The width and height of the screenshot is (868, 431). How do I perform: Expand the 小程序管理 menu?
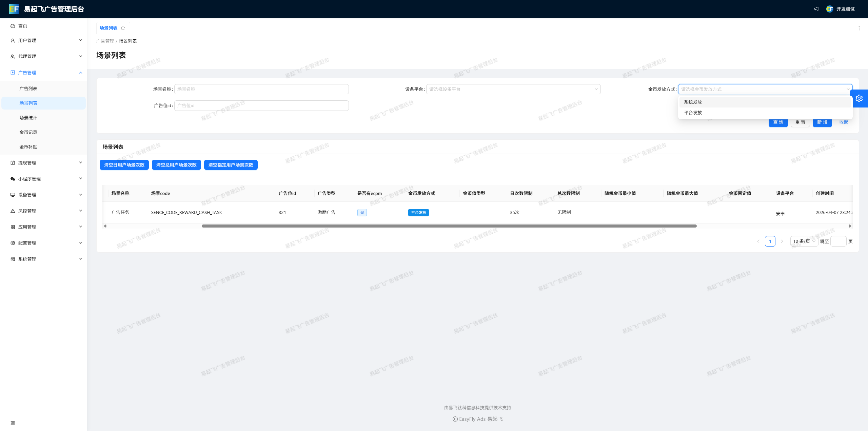pyautogui.click(x=43, y=179)
